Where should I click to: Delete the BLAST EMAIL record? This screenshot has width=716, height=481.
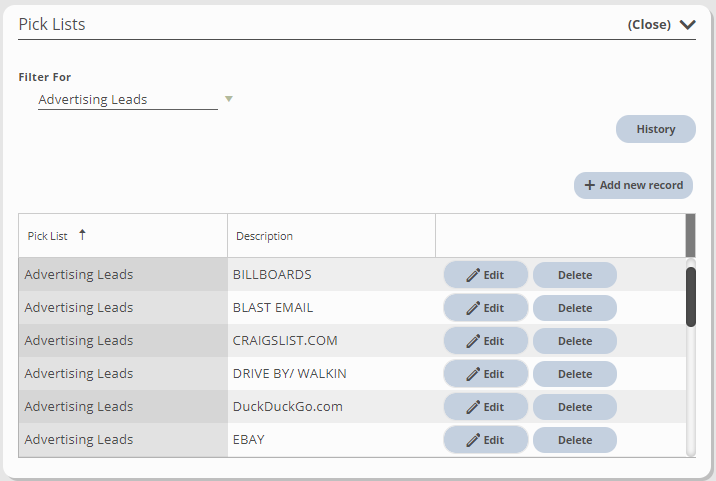[575, 308]
